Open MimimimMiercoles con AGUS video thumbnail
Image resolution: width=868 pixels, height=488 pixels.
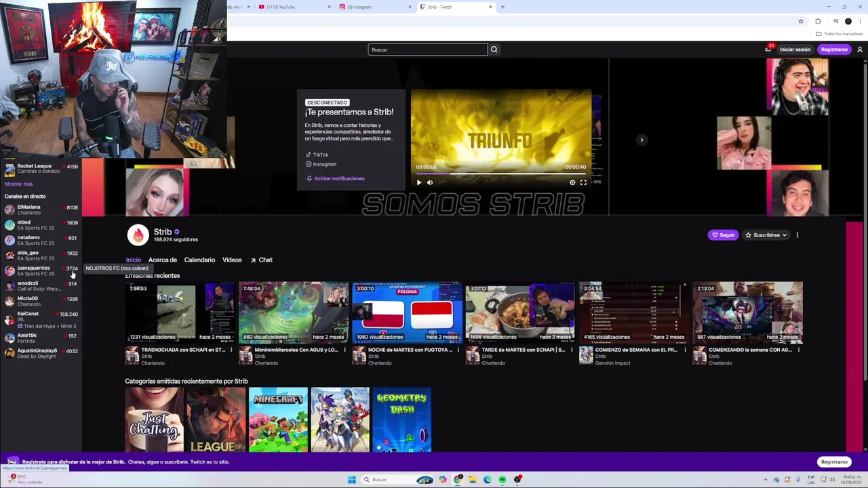(x=294, y=312)
